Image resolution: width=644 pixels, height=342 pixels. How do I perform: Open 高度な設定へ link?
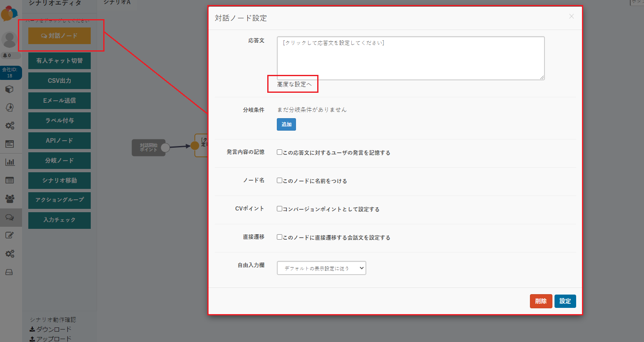tap(294, 84)
